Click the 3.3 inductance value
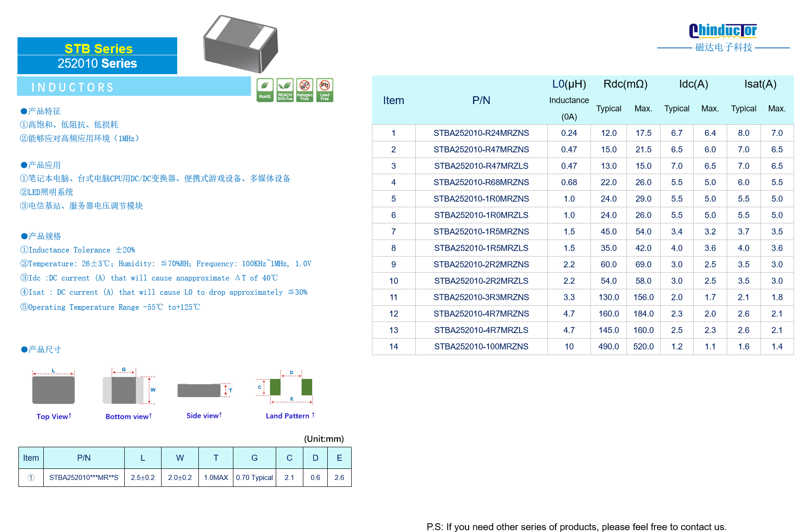 click(x=569, y=298)
